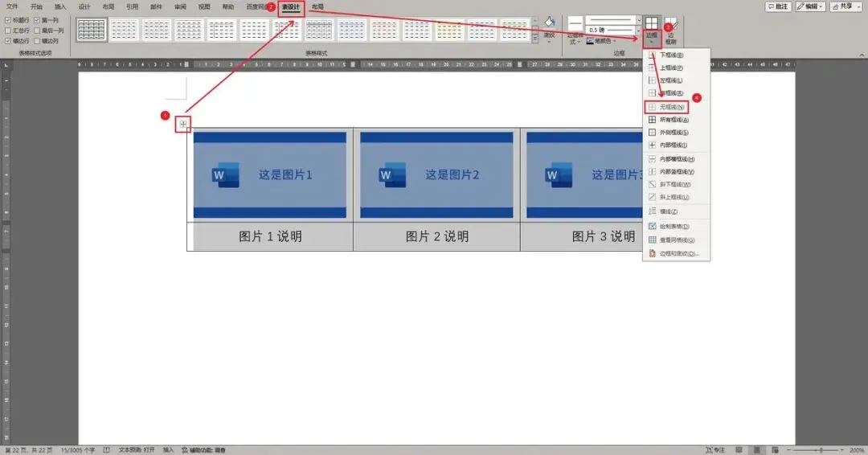Click the 批注 comments icon button
The width and height of the screenshot is (868, 455).
778,6
